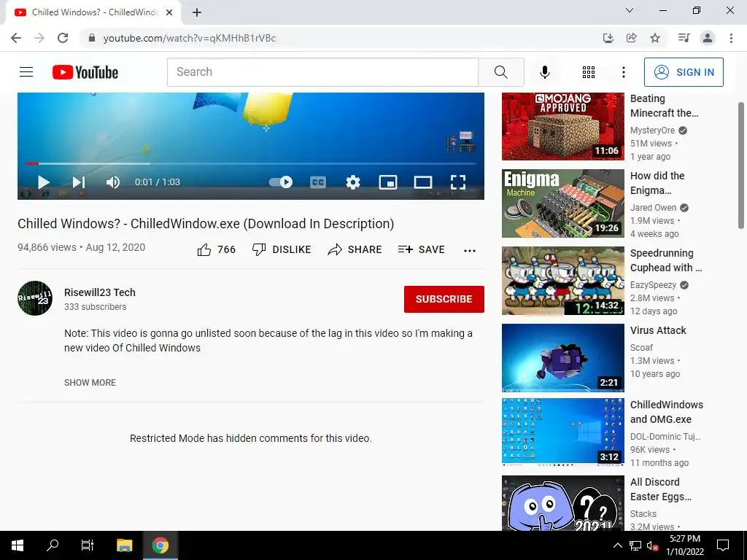
Task: Open Chrome profile avatar icon
Action: tap(708, 38)
